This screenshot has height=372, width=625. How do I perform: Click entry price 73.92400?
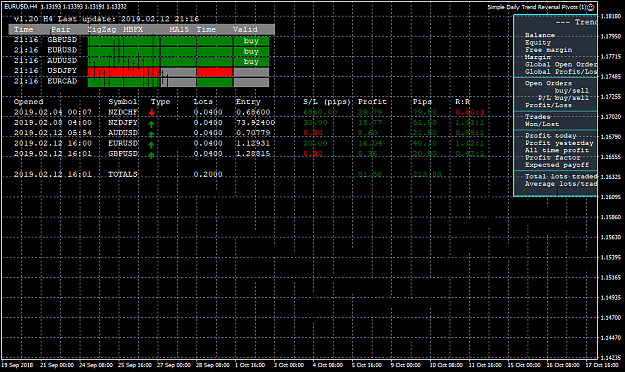[256, 123]
